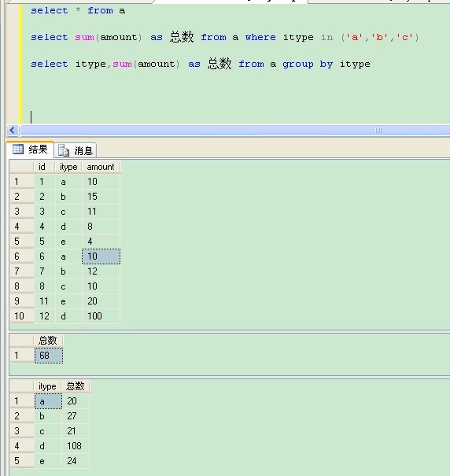Select the itype column header in first grid
This screenshot has height=476, width=450.
[68, 167]
